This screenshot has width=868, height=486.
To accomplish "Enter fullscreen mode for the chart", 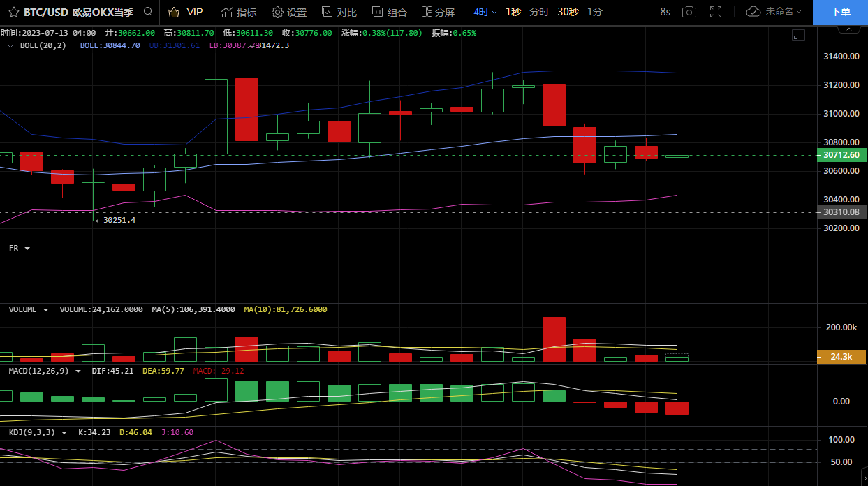I will 716,12.
